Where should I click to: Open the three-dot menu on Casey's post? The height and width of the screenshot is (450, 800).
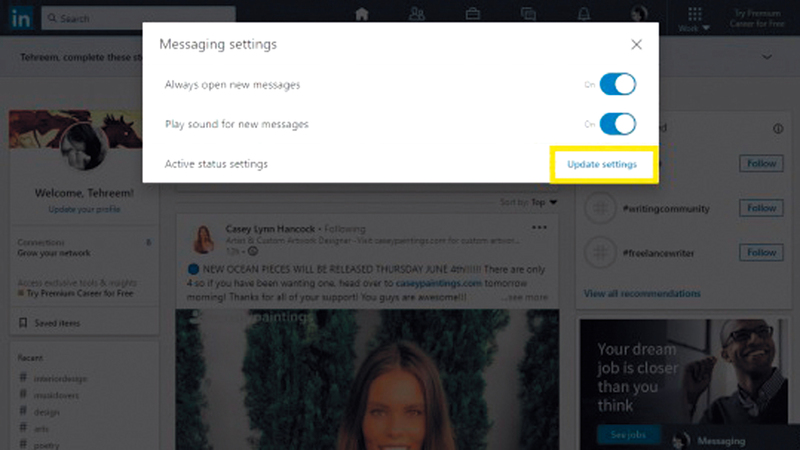[540, 229]
